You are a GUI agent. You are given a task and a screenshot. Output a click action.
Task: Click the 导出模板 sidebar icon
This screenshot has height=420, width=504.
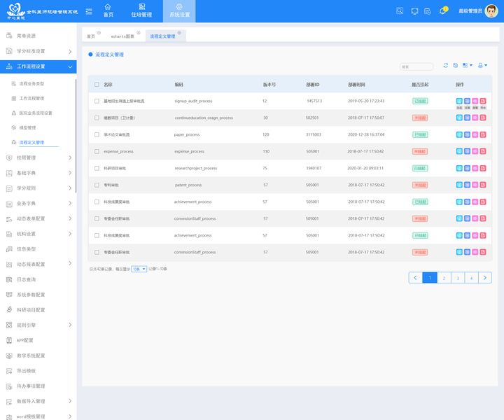click(x=9, y=371)
